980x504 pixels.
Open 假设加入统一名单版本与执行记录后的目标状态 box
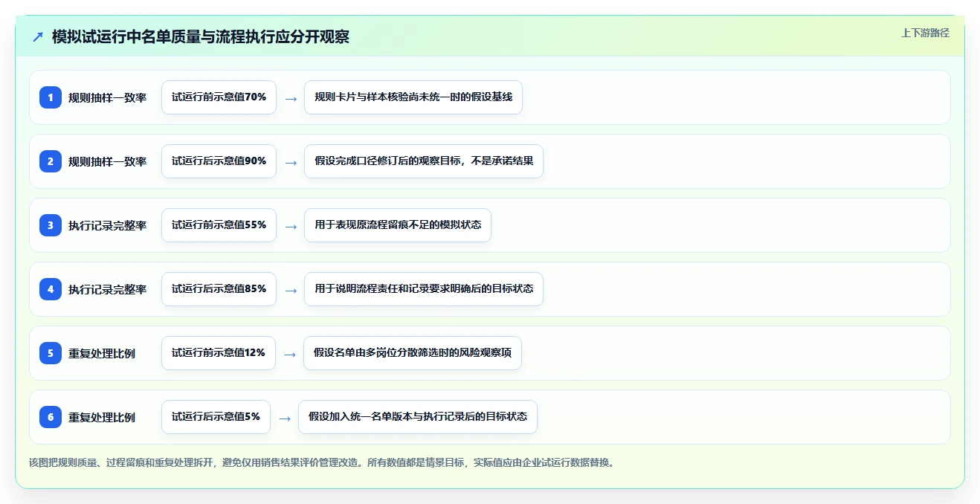click(x=418, y=417)
